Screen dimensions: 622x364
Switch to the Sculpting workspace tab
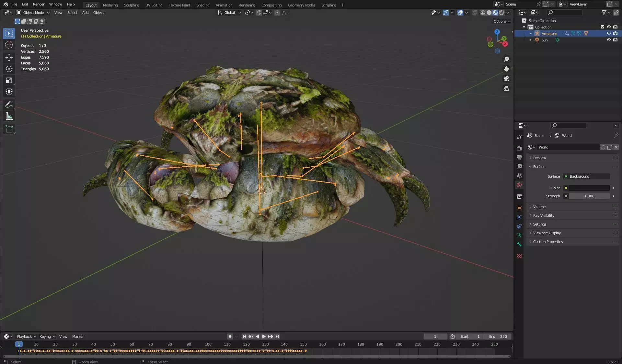(132, 5)
